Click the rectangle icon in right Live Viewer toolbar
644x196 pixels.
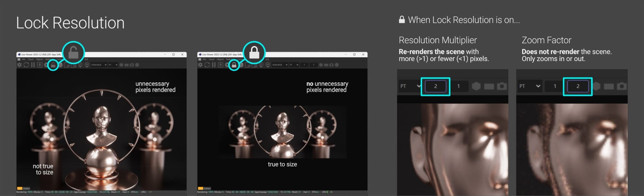(x=326, y=65)
